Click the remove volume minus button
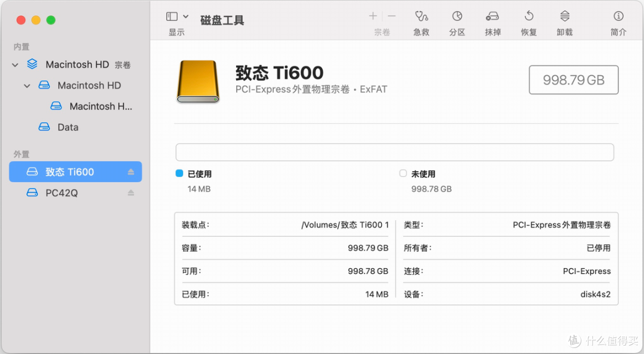 (x=392, y=16)
